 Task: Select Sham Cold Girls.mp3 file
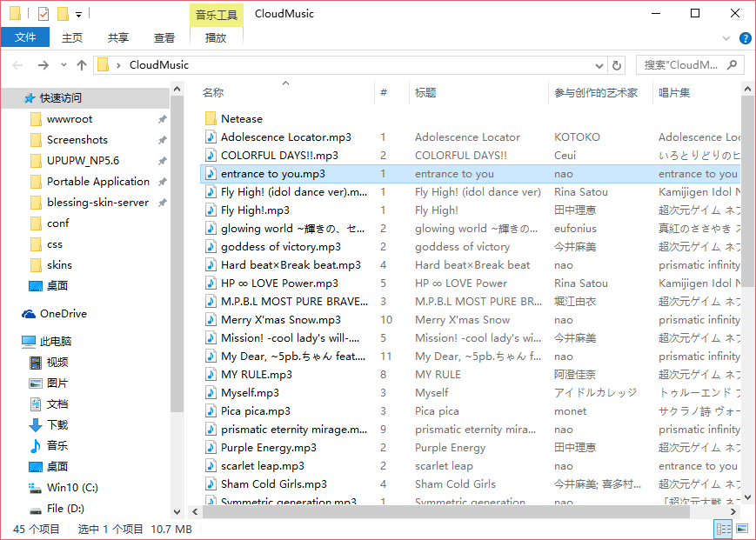(x=274, y=484)
